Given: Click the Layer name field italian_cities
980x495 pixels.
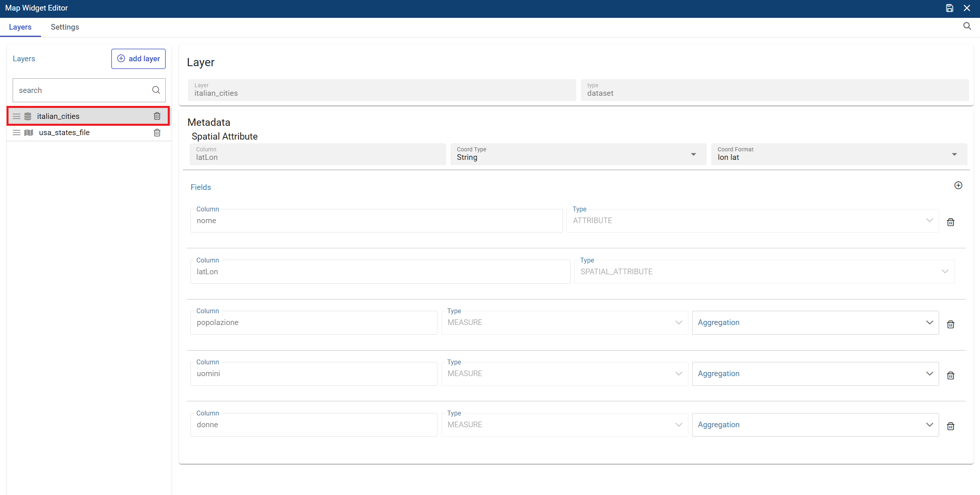Looking at the screenshot, I should (382, 90).
